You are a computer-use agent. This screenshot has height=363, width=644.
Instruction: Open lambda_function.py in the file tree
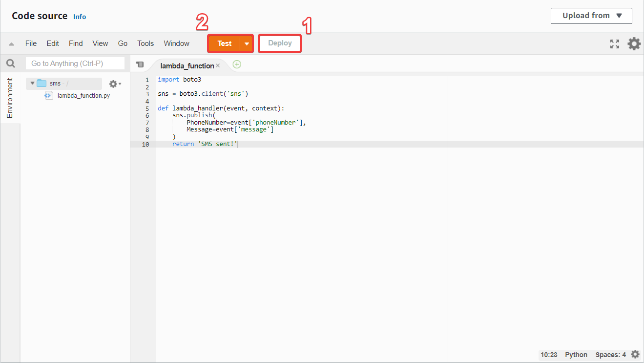click(83, 95)
